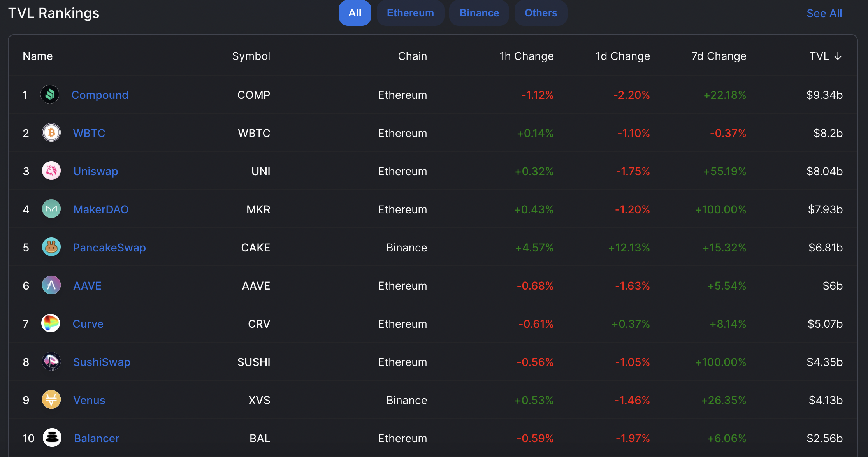Click the WBTC bitcoin logo icon
This screenshot has height=457, width=868.
point(51,132)
